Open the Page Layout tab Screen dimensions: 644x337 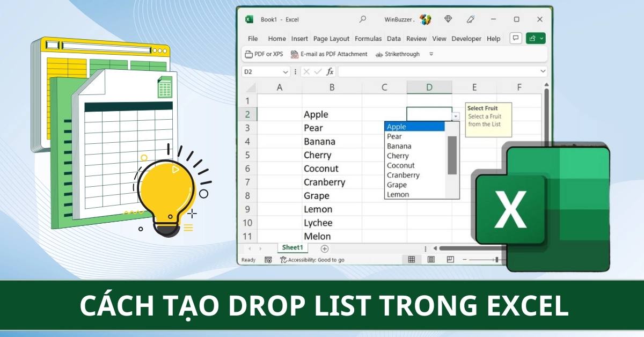[x=331, y=39]
